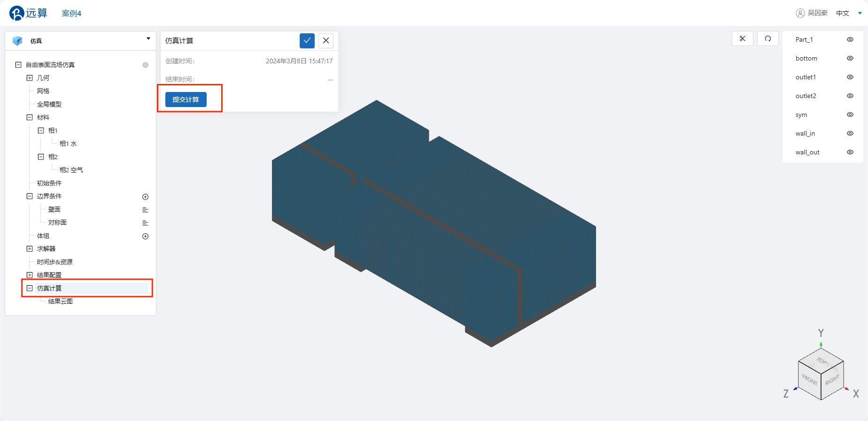The width and height of the screenshot is (868, 421).
Task: Select 初始条件 in the tree
Action: point(49,183)
